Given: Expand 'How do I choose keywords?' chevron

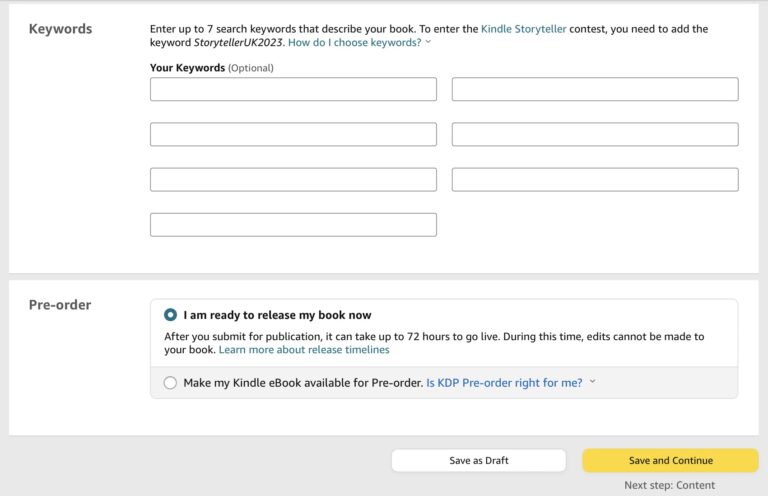Looking at the screenshot, I should [428, 42].
